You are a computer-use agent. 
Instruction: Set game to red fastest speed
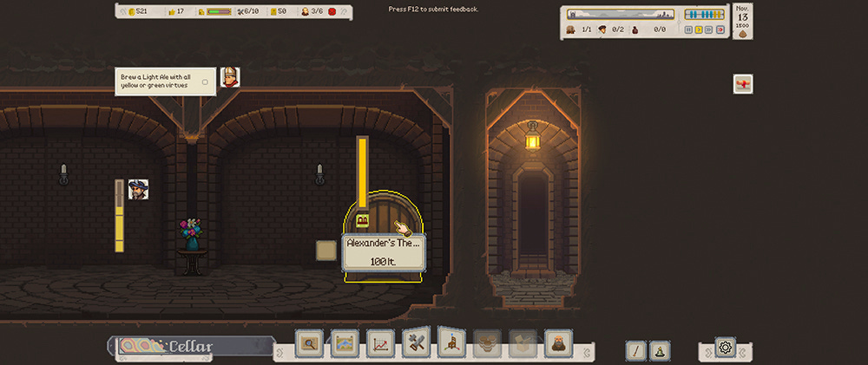[x=720, y=29]
